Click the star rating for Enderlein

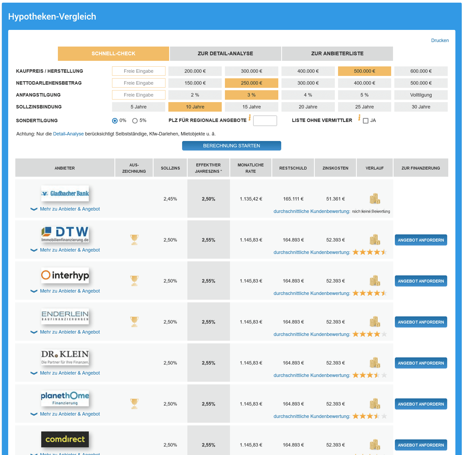click(370, 334)
